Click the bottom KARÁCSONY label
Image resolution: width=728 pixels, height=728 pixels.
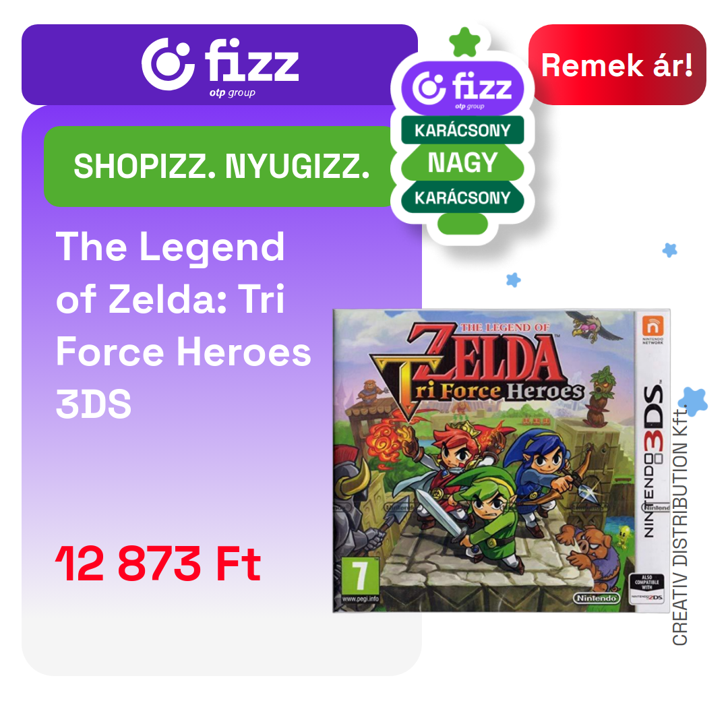point(462,198)
